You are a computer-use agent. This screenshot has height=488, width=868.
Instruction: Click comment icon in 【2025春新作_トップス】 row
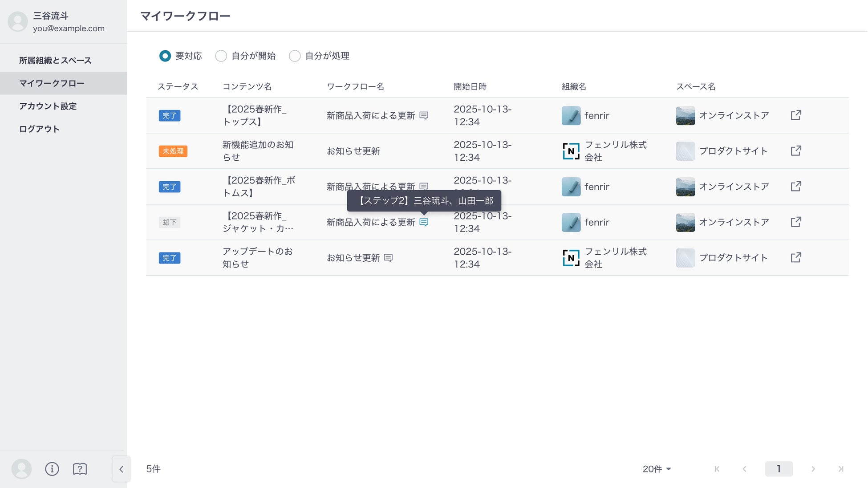(x=424, y=115)
